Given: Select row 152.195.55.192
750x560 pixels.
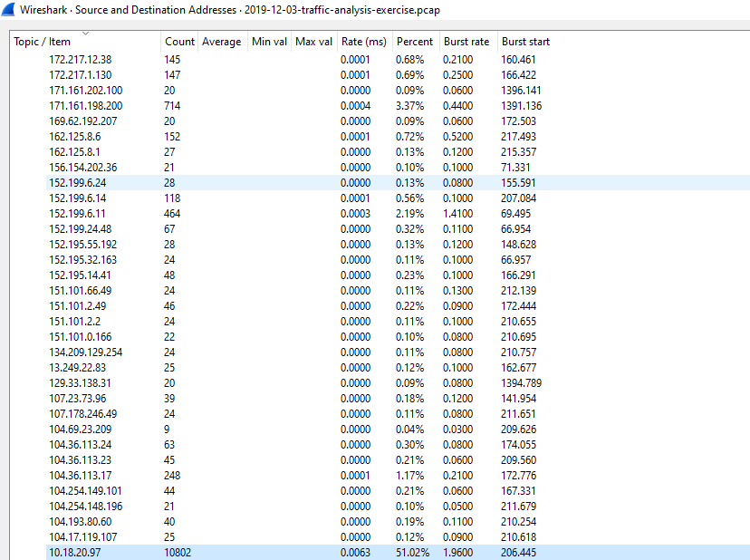Looking at the screenshot, I should coord(398,244).
